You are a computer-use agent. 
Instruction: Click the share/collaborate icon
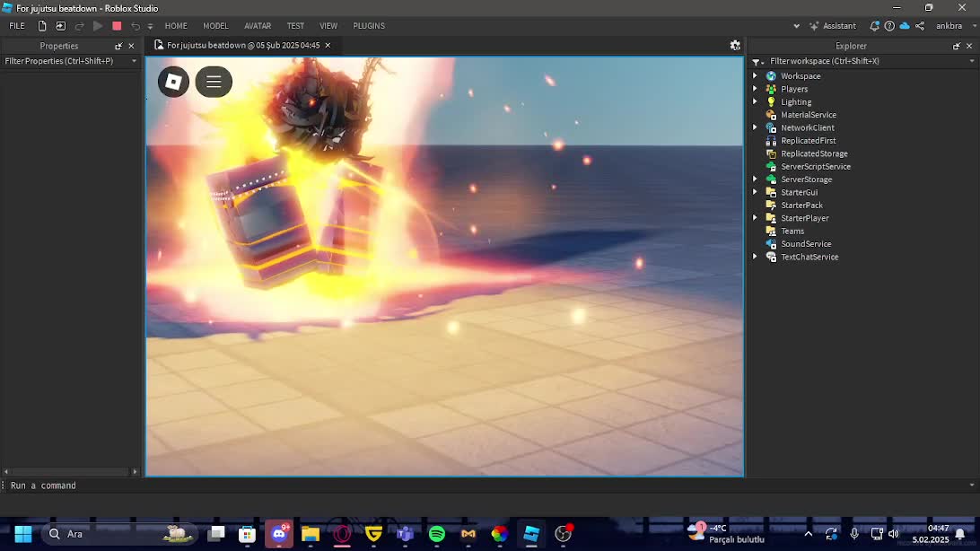pos(920,26)
